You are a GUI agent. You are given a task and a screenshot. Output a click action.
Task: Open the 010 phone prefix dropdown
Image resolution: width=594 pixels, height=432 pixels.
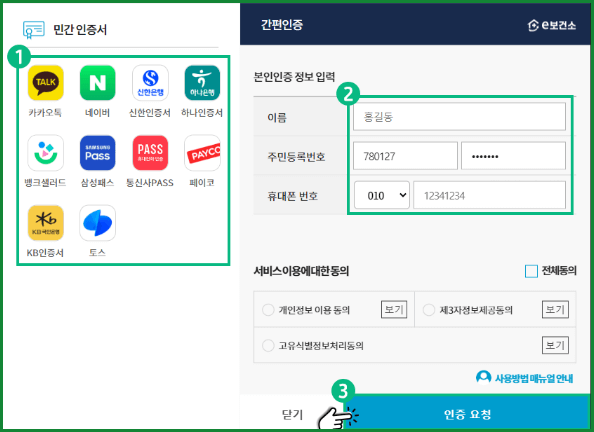click(x=382, y=195)
